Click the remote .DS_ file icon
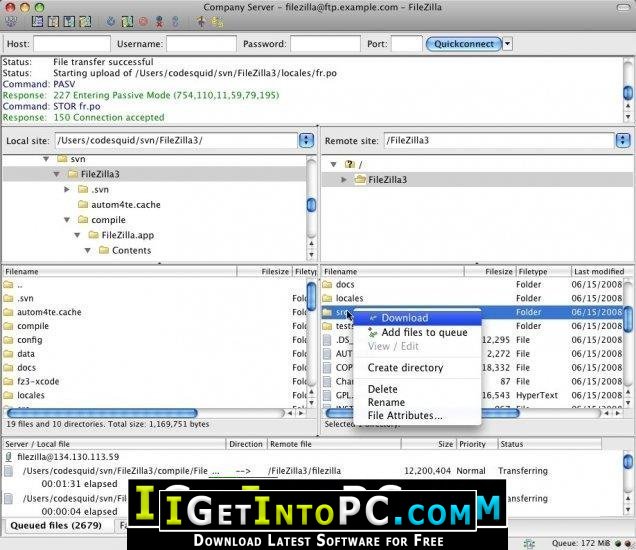This screenshot has width=636, height=550. point(327,340)
